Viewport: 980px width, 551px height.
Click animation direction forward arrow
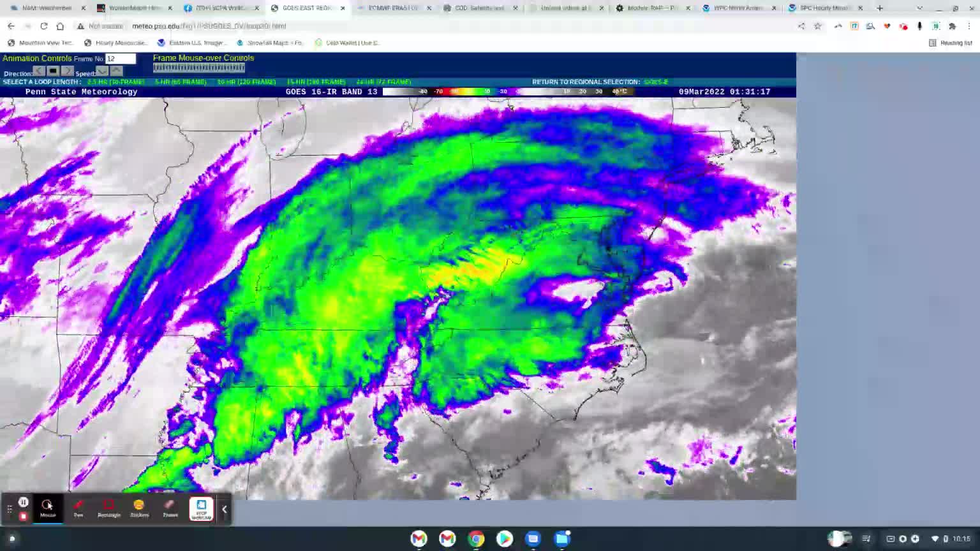(x=67, y=71)
